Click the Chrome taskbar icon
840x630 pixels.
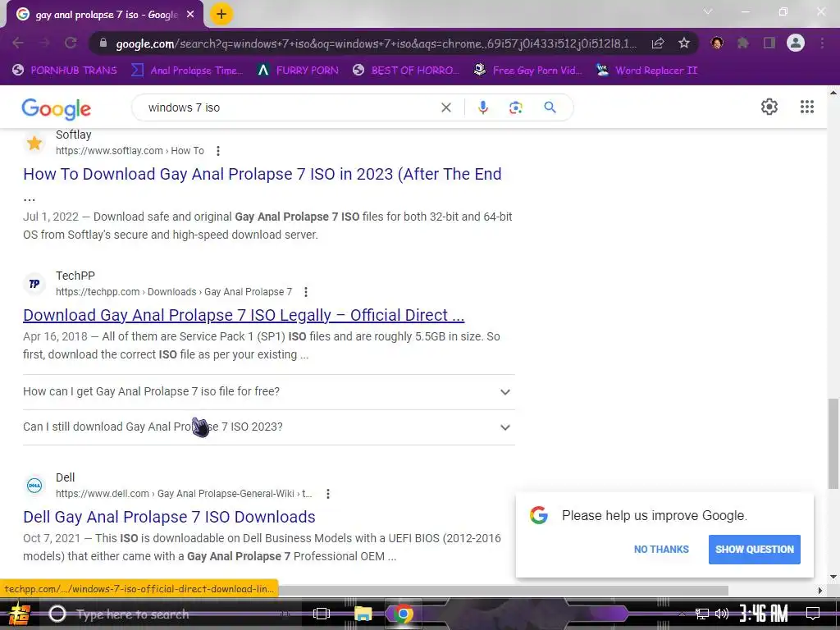(x=404, y=614)
